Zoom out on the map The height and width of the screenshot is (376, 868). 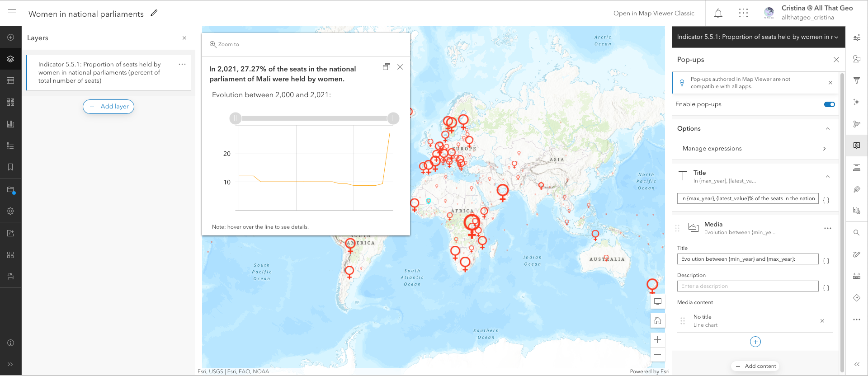click(658, 355)
